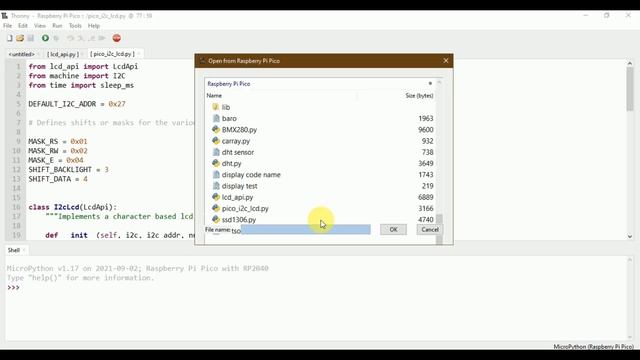Open the File menu
640x360 pixels.
(7, 26)
